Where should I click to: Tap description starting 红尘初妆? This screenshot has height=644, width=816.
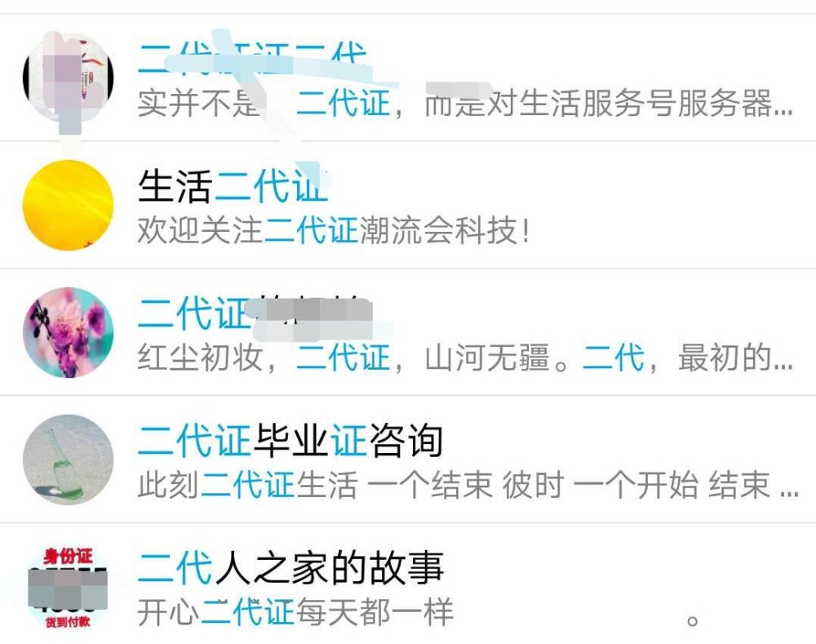click(x=465, y=358)
